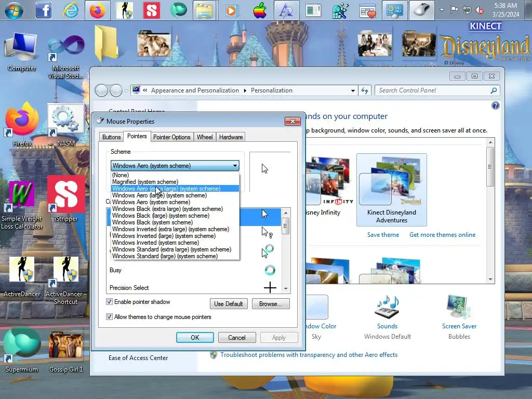The image size is (532, 399).
Task: Launch the media player taskbar icon
Action: pyautogui.click(x=232, y=10)
